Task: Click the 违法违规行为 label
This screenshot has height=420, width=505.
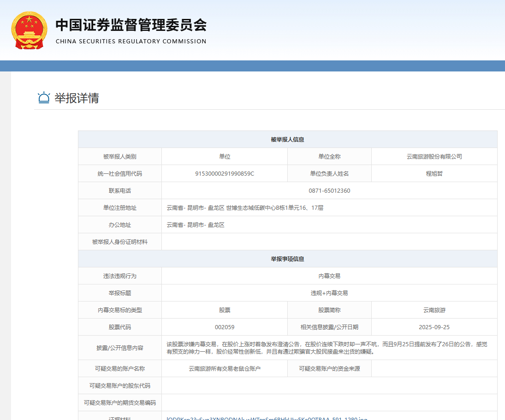Action: click(120, 276)
